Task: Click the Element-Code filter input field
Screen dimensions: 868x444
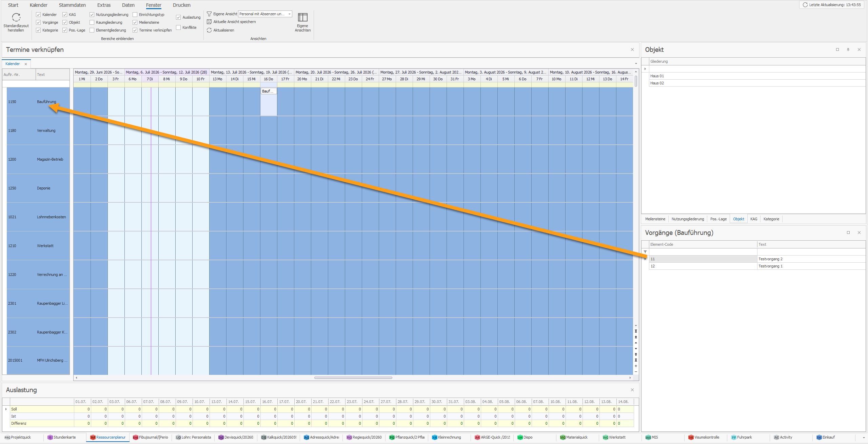Action: [x=703, y=252]
